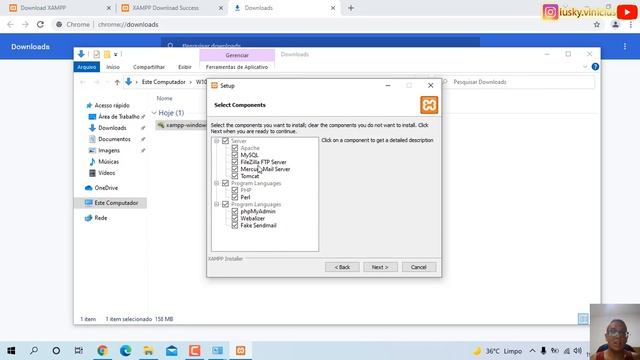Open Google Chrome from taskbar
The image size is (640, 360).
(102, 350)
